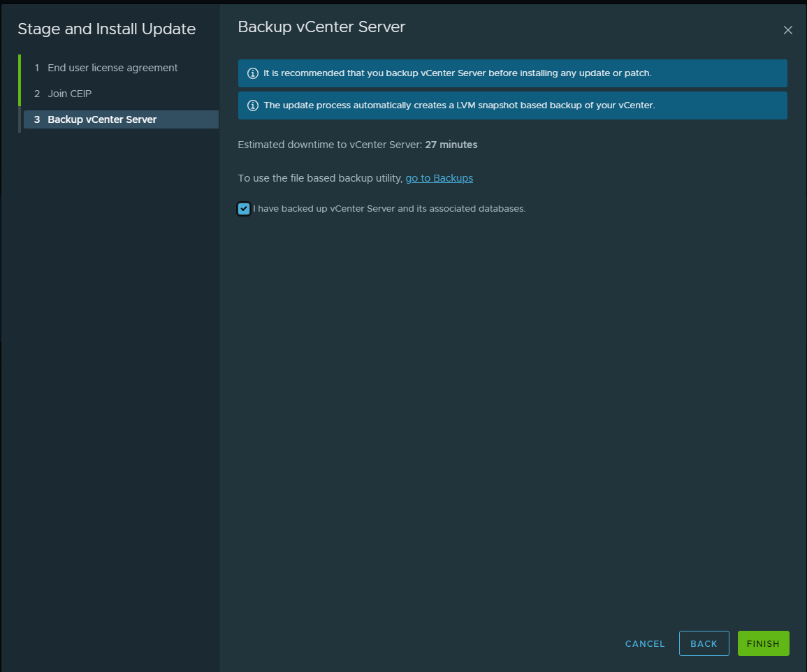
Task: Go to End user license agreement step
Action: [112, 68]
